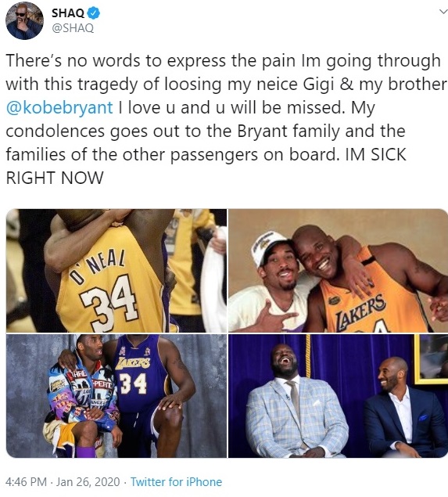Expand the tweet options chevron menu
Screen dimensions: 448x497
[x=443, y=12]
